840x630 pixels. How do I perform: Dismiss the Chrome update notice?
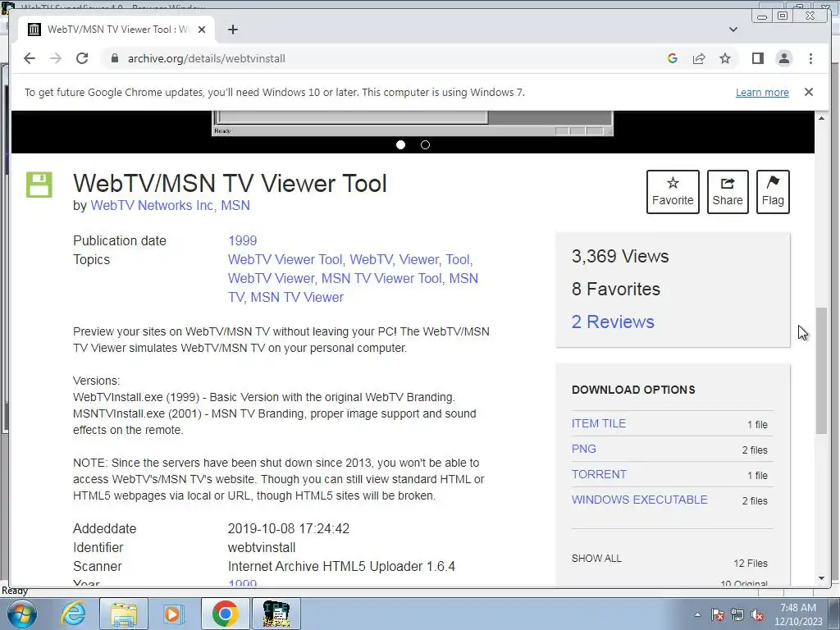pos(808,92)
